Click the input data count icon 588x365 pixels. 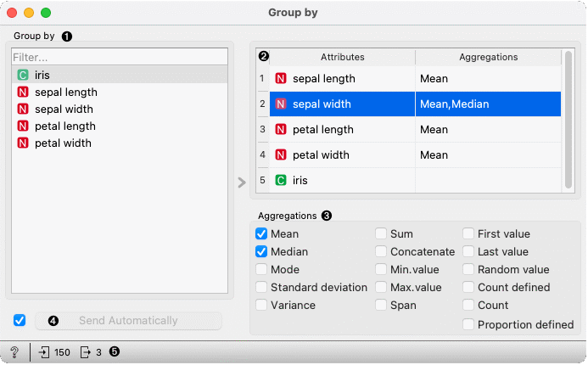(44, 352)
